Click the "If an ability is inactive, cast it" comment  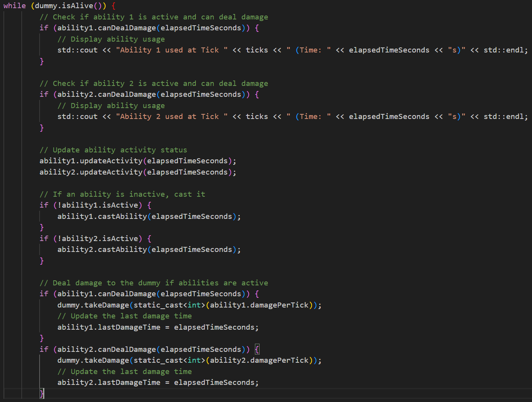coord(122,194)
